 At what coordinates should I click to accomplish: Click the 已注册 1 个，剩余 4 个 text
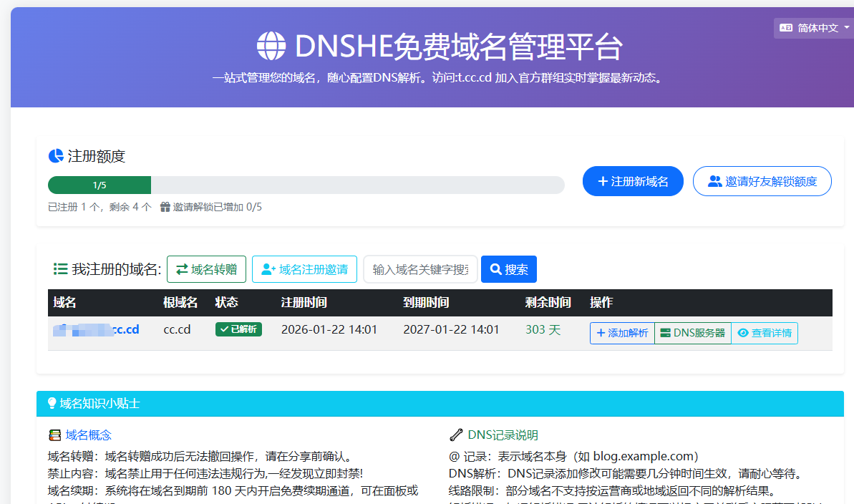pyautogui.click(x=100, y=207)
